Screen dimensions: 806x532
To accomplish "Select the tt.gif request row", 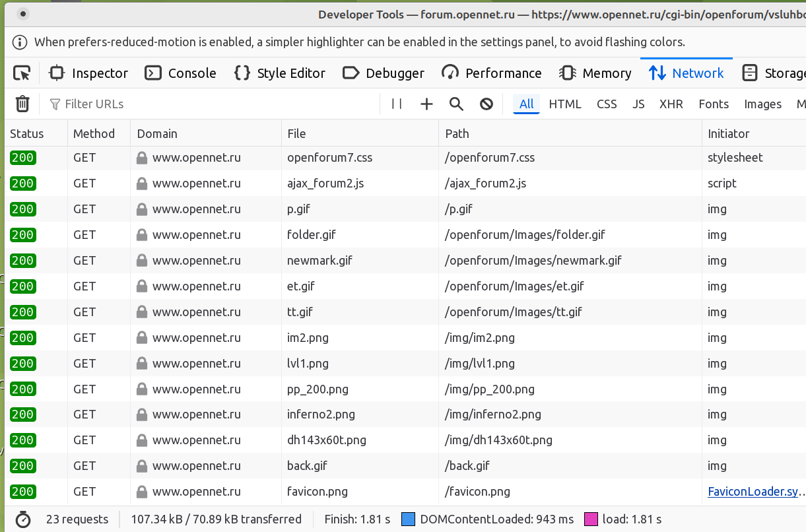I will (405, 312).
